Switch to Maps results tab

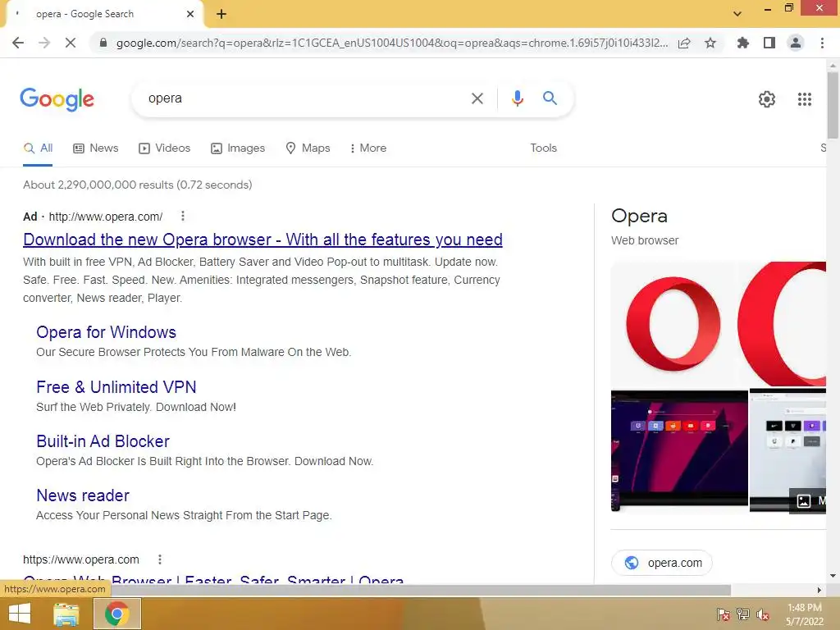point(308,148)
